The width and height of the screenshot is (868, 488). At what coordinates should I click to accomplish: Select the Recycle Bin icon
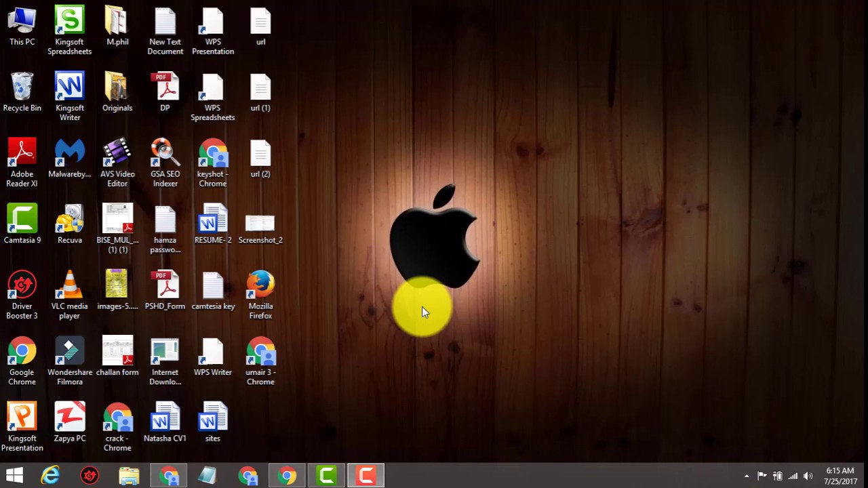(x=22, y=92)
